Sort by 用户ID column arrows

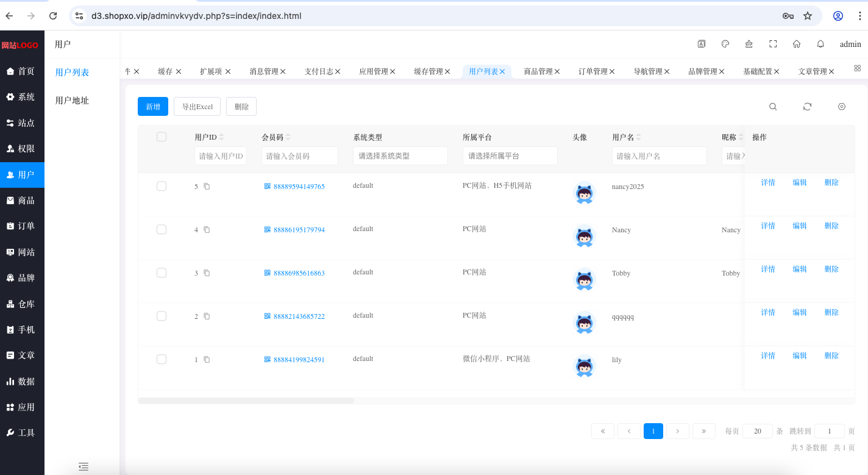222,137
